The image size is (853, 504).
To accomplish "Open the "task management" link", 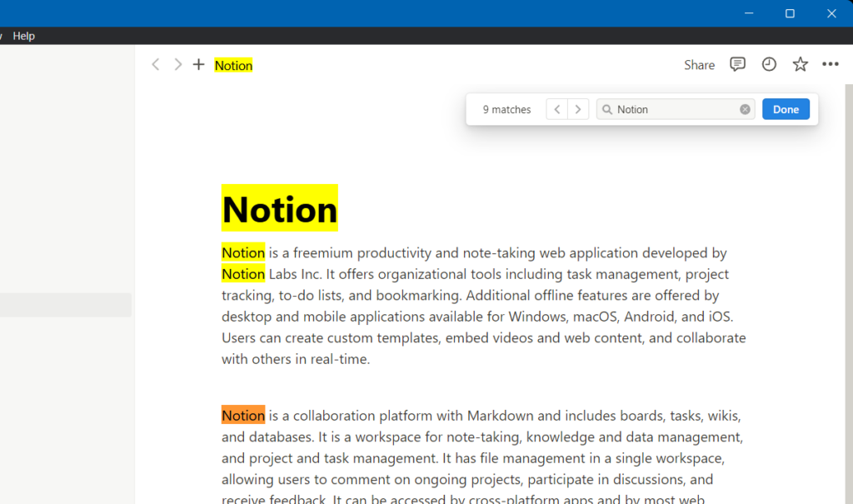I will [621, 274].
